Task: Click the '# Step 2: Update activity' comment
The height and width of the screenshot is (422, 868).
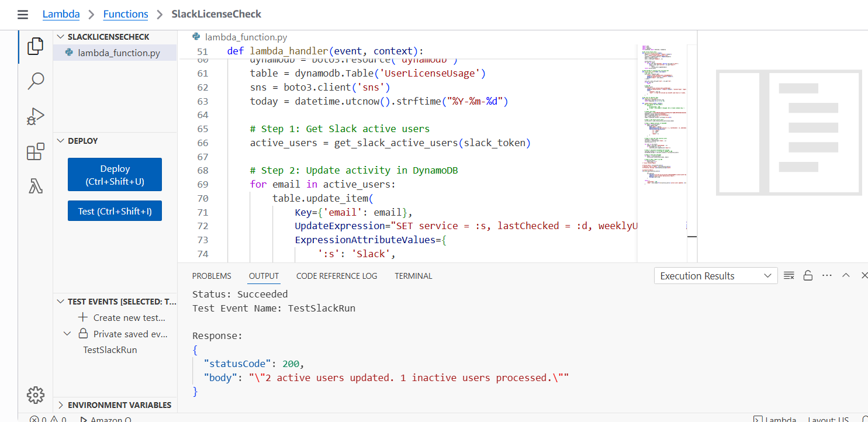Action: click(354, 171)
